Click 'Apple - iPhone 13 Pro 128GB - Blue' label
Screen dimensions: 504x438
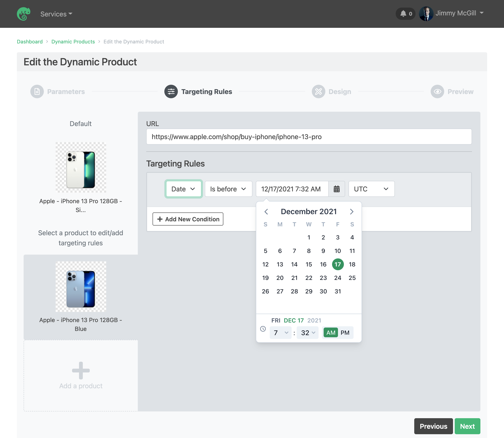pyautogui.click(x=81, y=324)
